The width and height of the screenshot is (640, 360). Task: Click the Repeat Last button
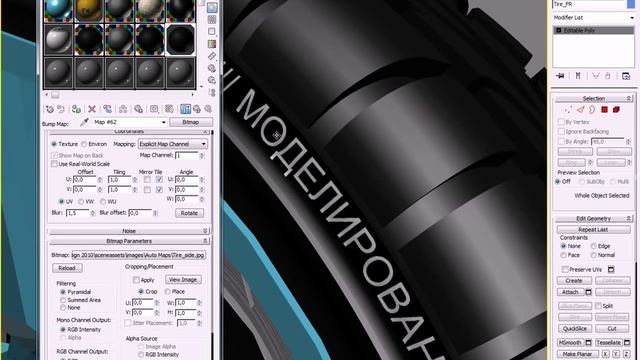[593, 230]
